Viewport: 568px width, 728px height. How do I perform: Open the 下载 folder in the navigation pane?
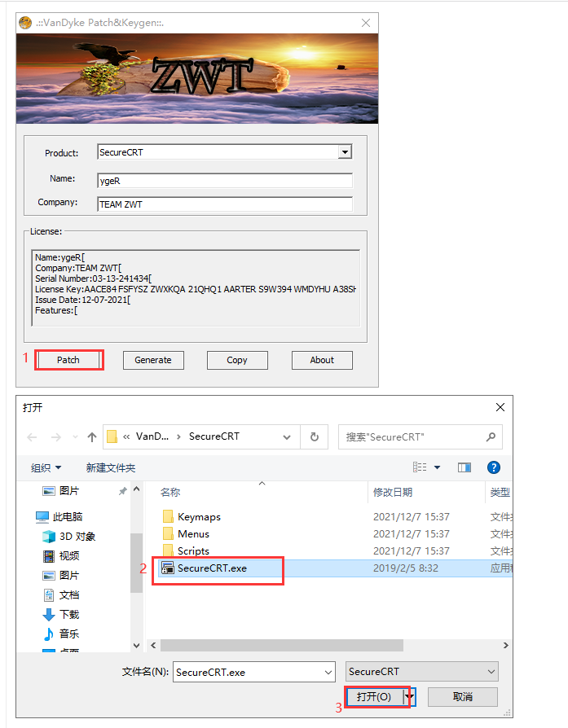click(69, 614)
